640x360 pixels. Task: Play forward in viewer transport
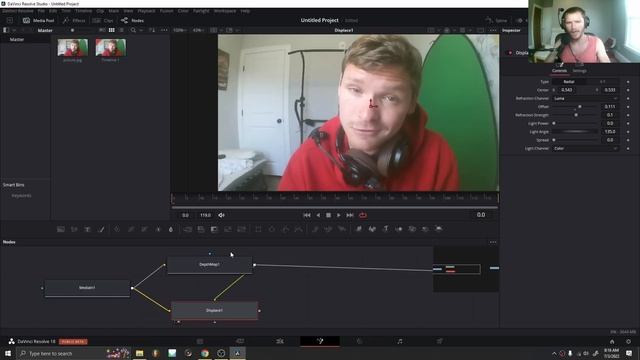pyautogui.click(x=338, y=215)
